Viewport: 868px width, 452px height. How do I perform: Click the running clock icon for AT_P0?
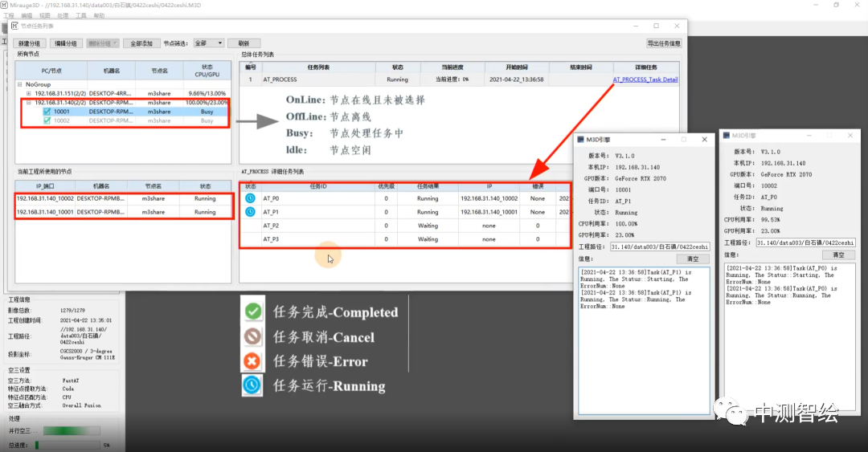pos(250,198)
